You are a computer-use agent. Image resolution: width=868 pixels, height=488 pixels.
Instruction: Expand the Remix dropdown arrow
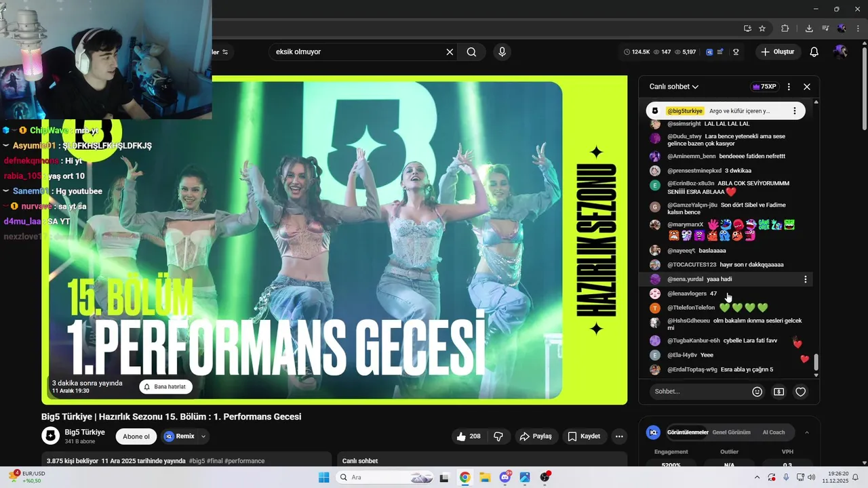coord(203,436)
